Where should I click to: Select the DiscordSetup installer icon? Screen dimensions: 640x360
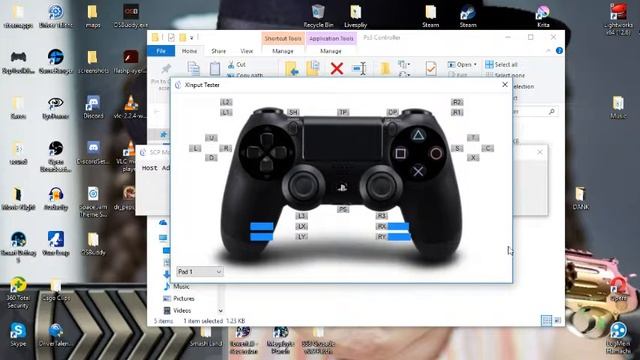tap(93, 153)
